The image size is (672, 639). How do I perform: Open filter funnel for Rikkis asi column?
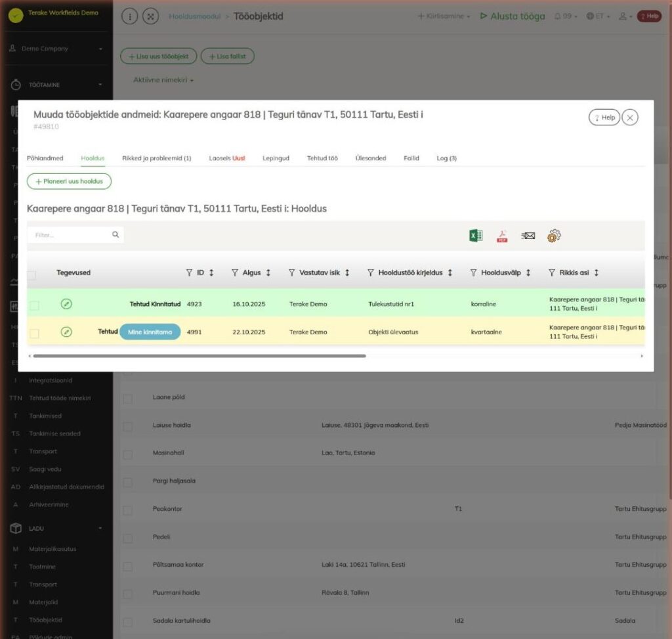pos(551,273)
